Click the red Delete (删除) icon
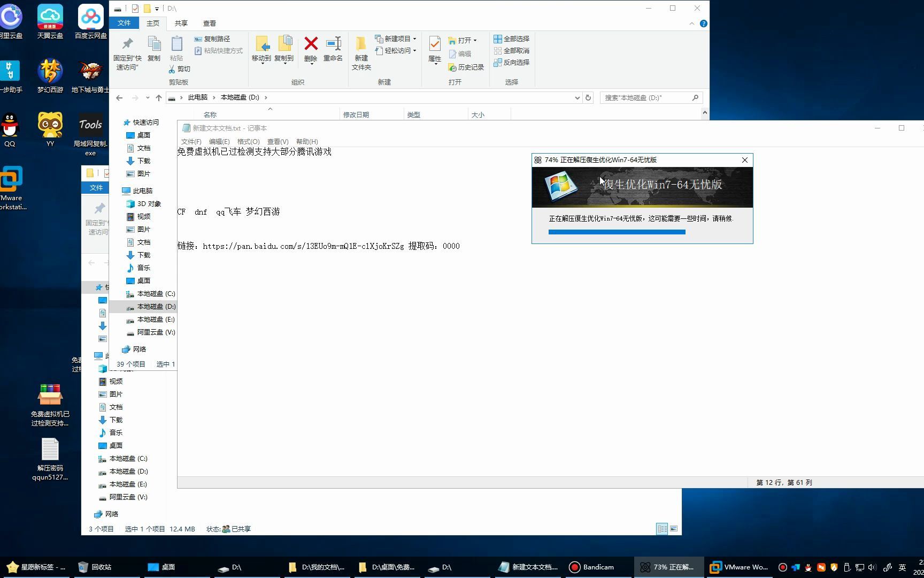 coord(311,43)
